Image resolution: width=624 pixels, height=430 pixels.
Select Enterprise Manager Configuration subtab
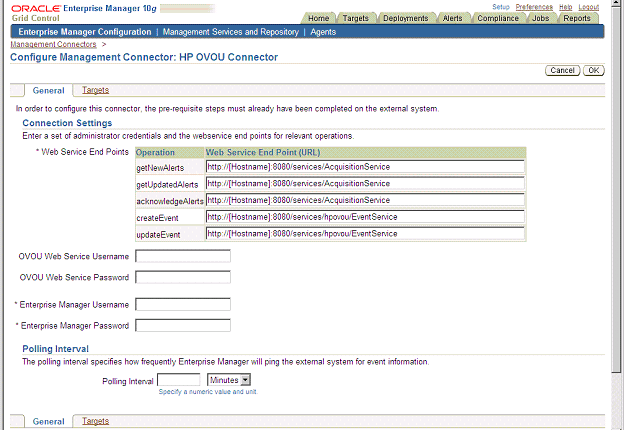coord(85,32)
